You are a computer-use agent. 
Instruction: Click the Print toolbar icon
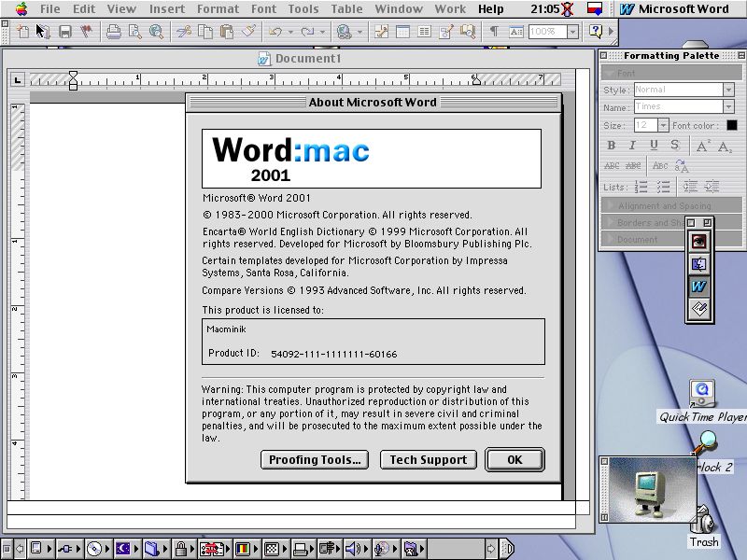(x=113, y=32)
